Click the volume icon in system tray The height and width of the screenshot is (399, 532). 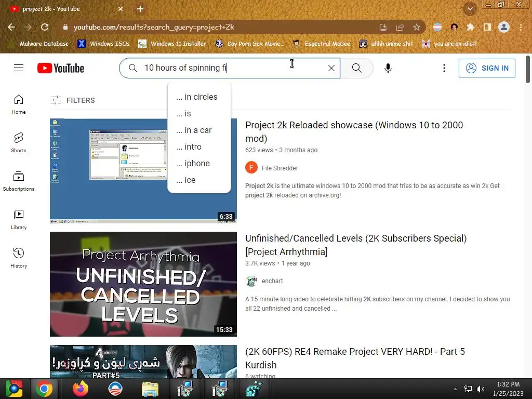point(481,389)
